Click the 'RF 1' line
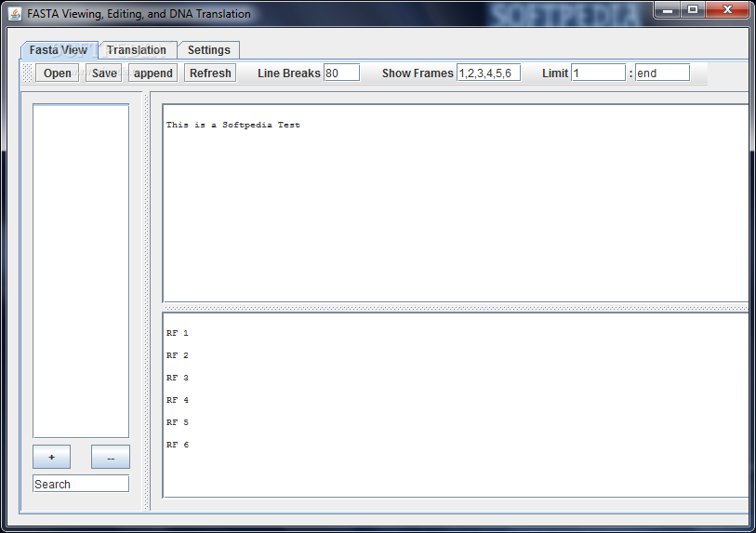This screenshot has height=533, width=756. [178, 333]
